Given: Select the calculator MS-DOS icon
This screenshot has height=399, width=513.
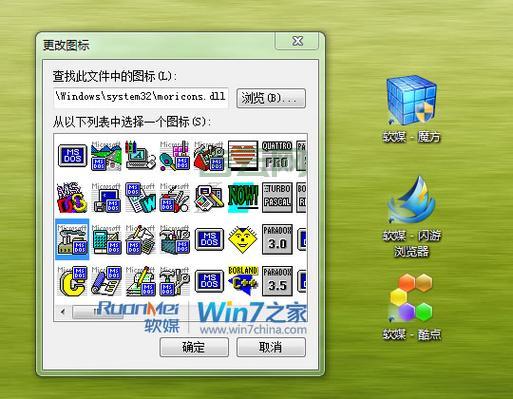Looking at the screenshot, I should click(x=106, y=239).
